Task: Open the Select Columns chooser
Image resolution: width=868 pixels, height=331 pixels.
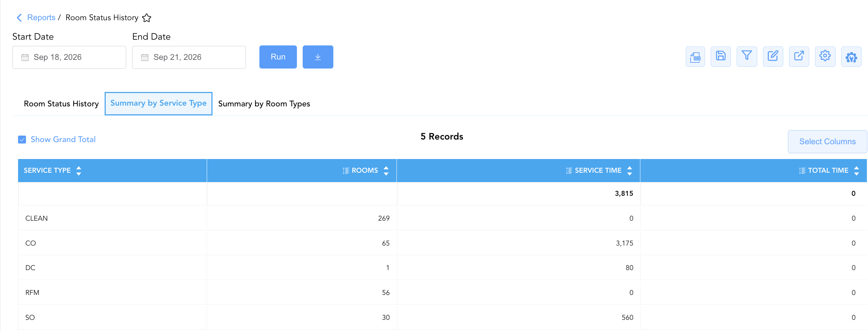Action: tap(827, 142)
